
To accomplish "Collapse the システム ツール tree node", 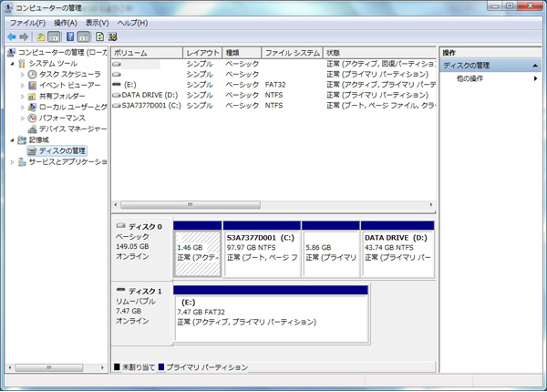I will (12, 64).
